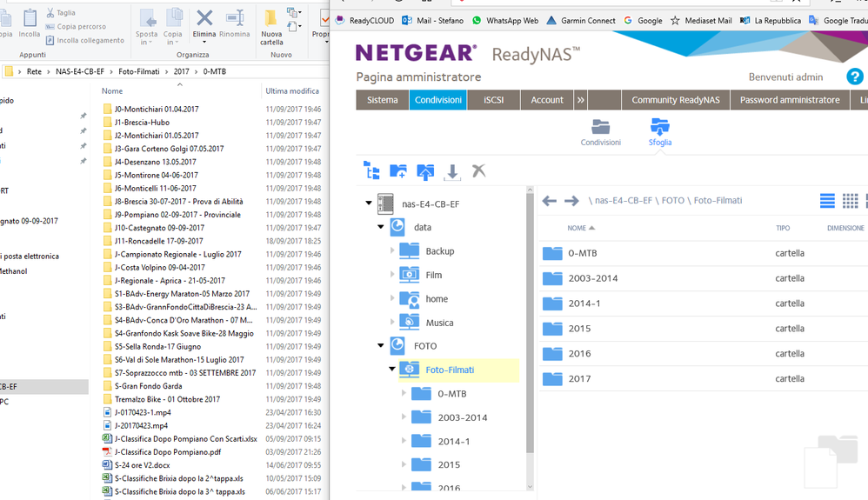Image resolution: width=868 pixels, height=500 pixels.
Task: Click Incolla collegamento in Explorer ribbon
Action: click(x=84, y=40)
